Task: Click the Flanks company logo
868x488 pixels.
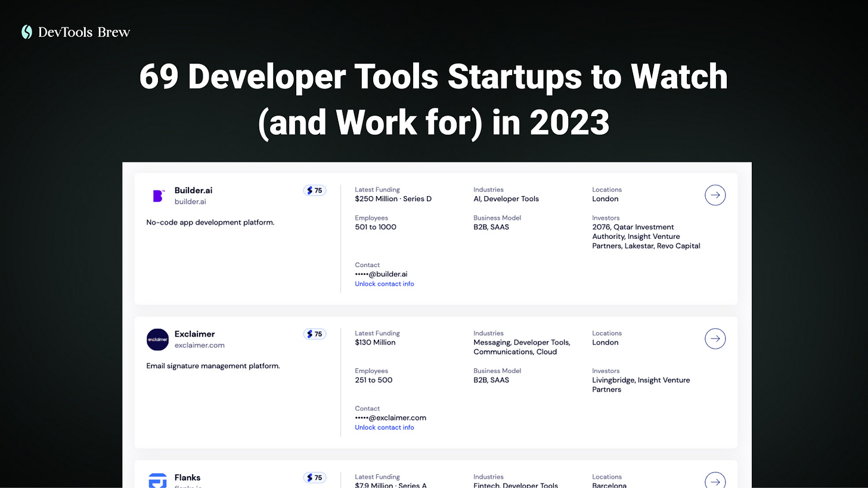Action: coord(158,480)
